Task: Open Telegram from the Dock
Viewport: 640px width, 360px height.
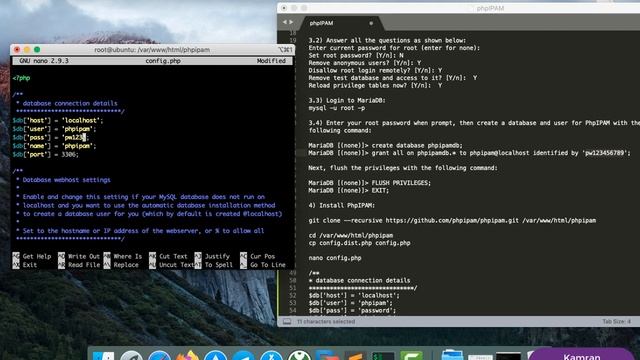Action: point(243,356)
